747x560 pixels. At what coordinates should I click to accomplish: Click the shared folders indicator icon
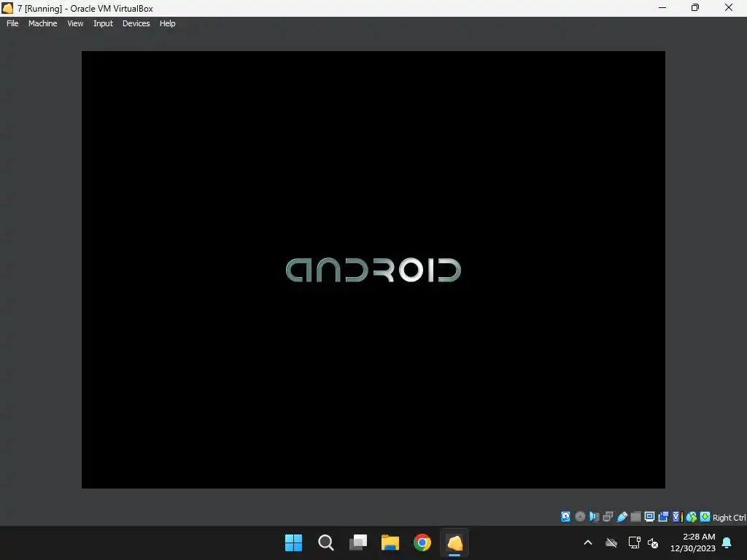pyautogui.click(x=635, y=517)
